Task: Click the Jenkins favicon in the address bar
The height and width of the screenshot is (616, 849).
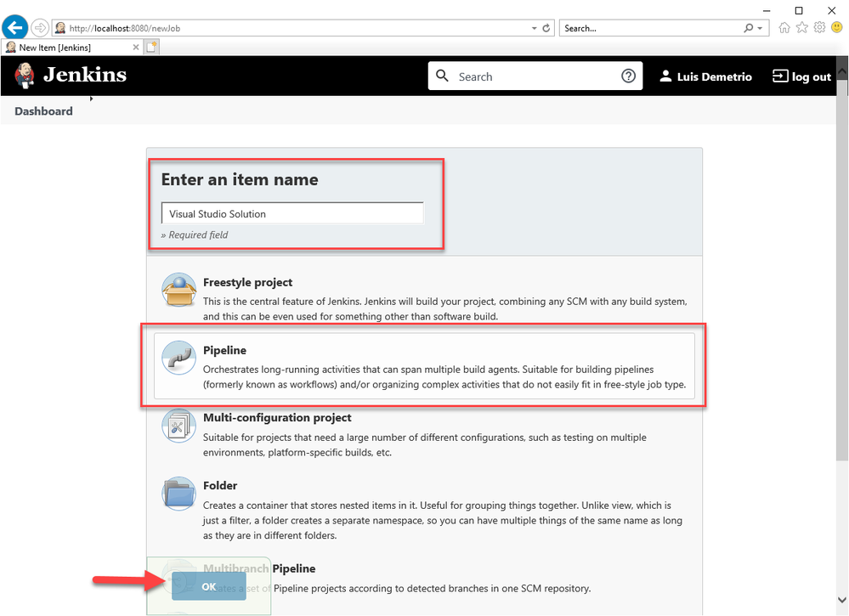Action: click(60, 28)
